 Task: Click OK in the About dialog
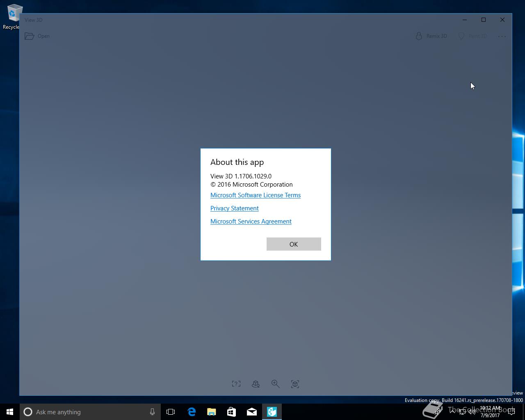pos(294,244)
